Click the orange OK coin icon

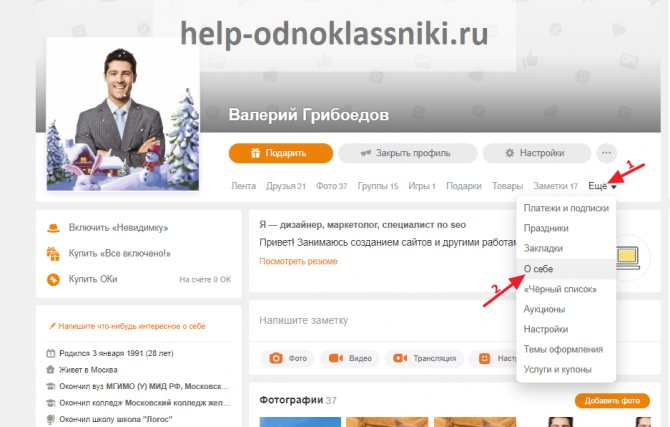[53, 280]
